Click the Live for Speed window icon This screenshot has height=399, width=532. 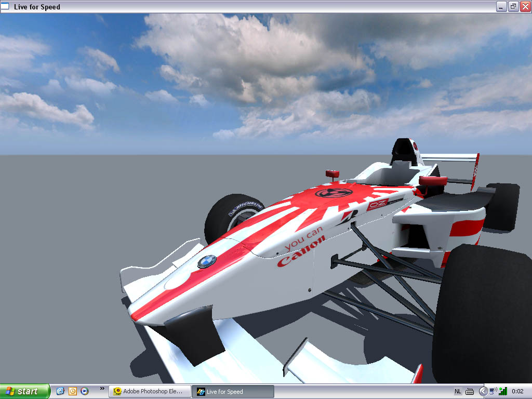coord(5,6)
